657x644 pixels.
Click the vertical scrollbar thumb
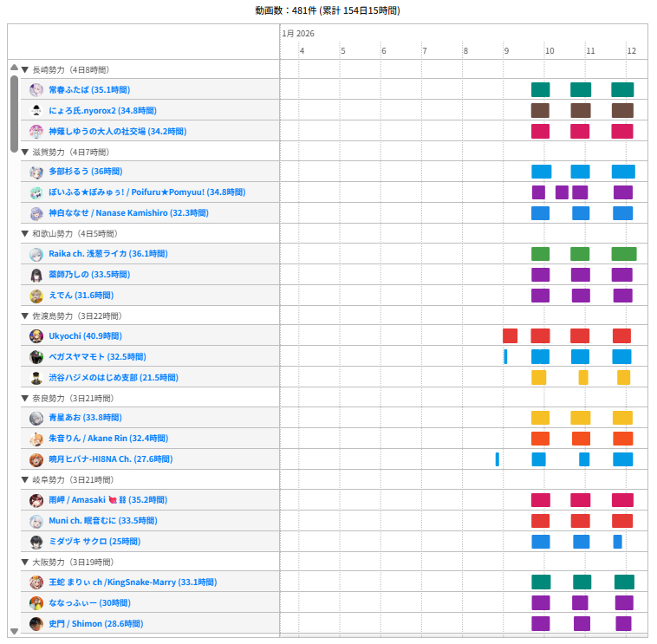(x=14, y=114)
